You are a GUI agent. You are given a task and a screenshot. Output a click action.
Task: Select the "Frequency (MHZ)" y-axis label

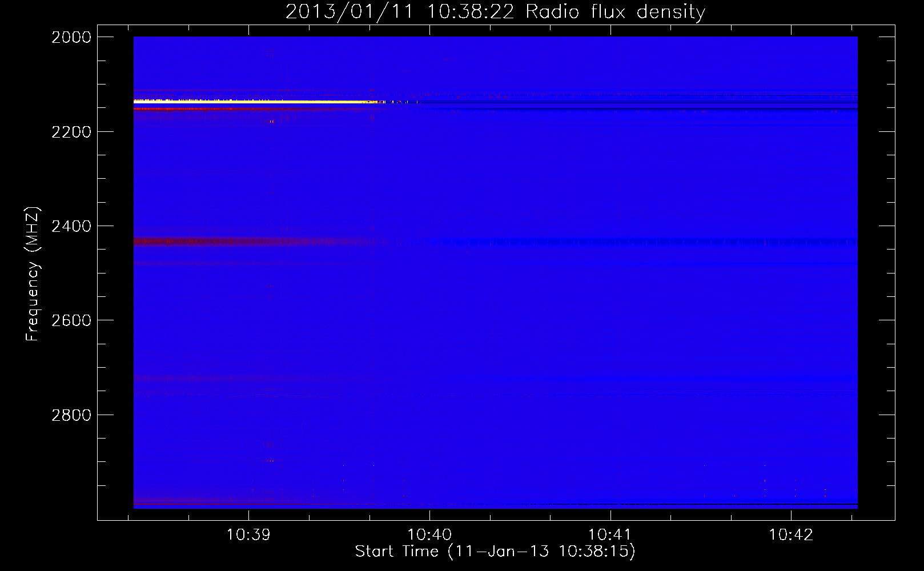point(33,274)
